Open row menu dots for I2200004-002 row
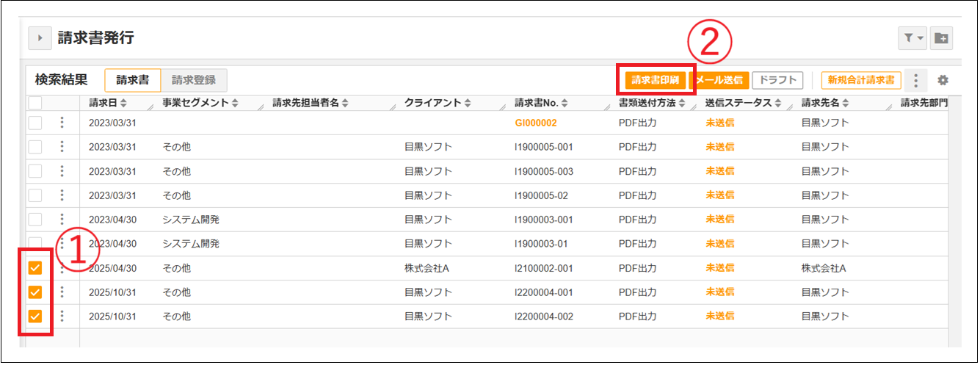980x365 pixels. (62, 317)
